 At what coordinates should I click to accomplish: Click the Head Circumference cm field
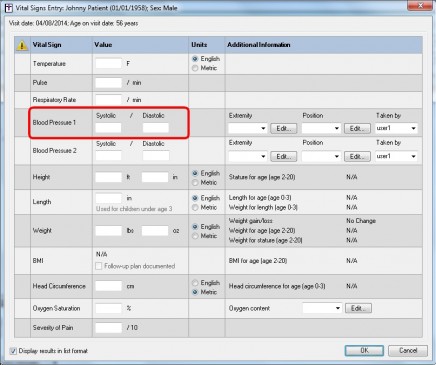109,286
